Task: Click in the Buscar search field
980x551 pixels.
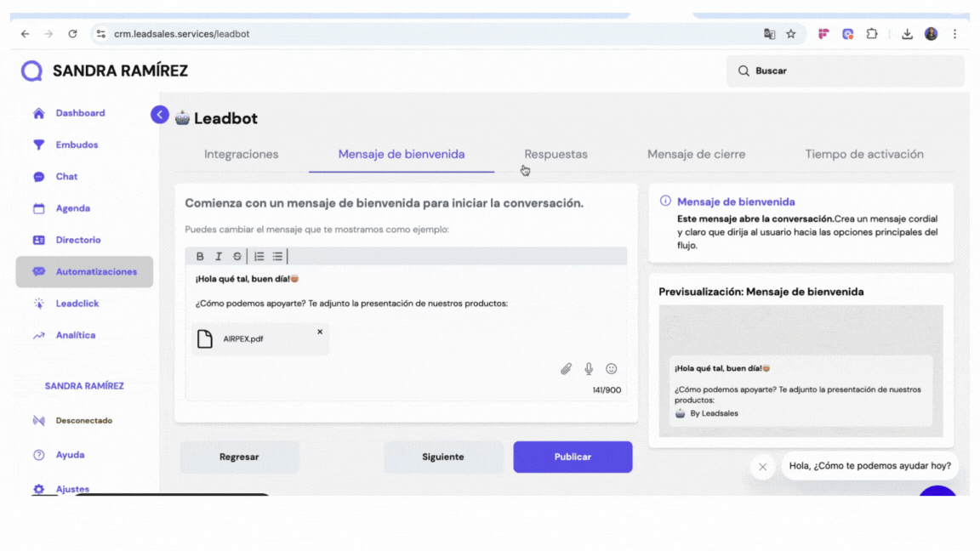Action: [x=851, y=71]
